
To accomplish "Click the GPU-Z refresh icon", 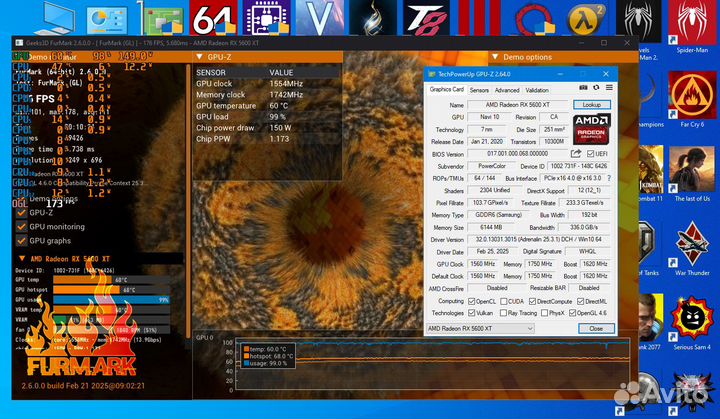I will point(595,89).
